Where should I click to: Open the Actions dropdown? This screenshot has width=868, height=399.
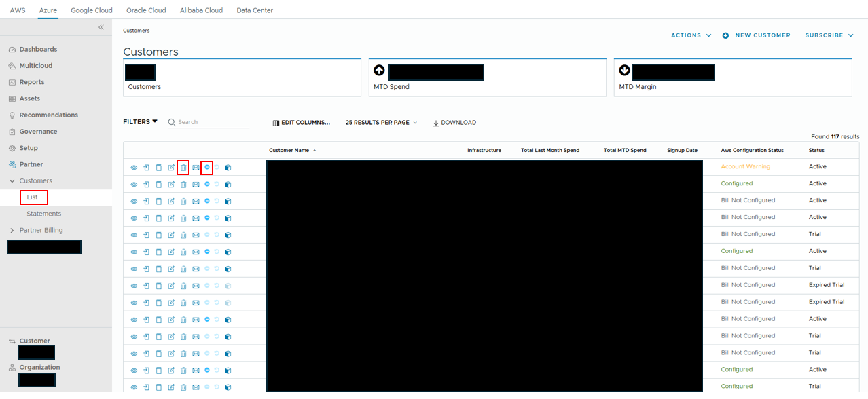691,35
